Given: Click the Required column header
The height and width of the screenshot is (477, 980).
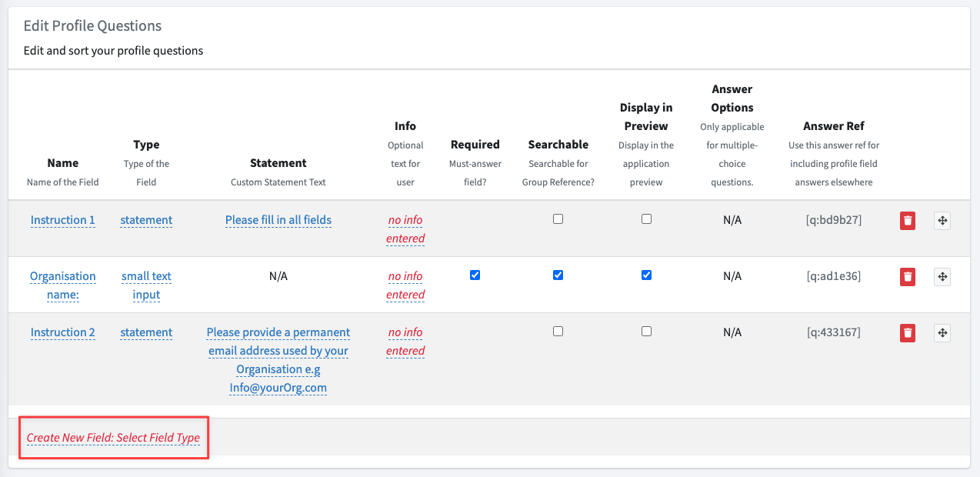Looking at the screenshot, I should pyautogui.click(x=475, y=145).
